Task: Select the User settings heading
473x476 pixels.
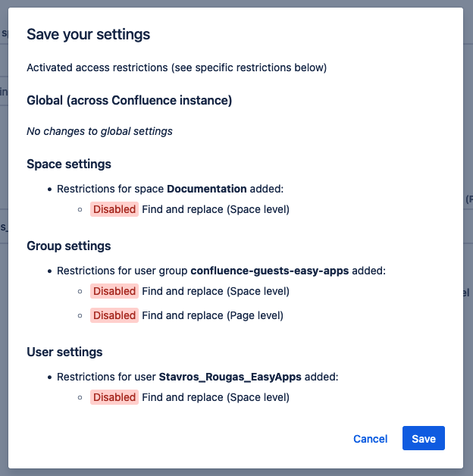Action: pos(64,352)
